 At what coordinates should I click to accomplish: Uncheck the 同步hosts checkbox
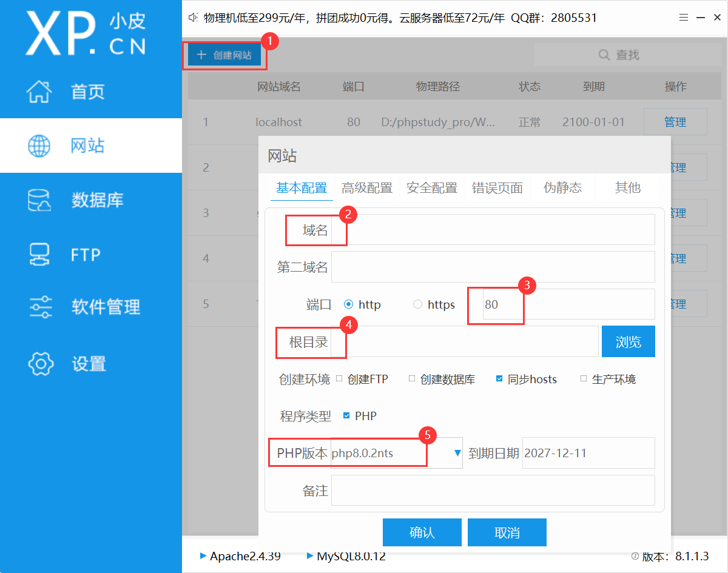(499, 379)
